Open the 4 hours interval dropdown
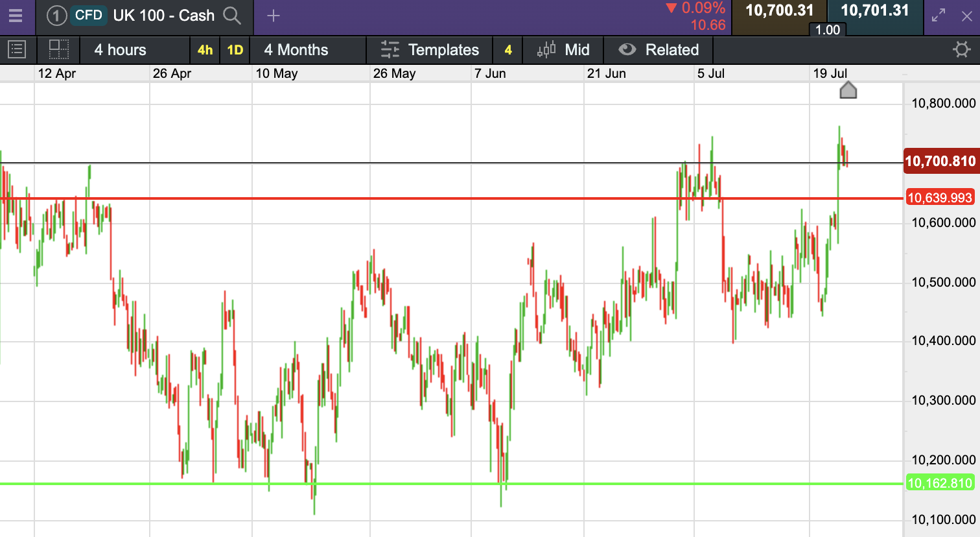This screenshot has height=537, width=980. coord(121,50)
